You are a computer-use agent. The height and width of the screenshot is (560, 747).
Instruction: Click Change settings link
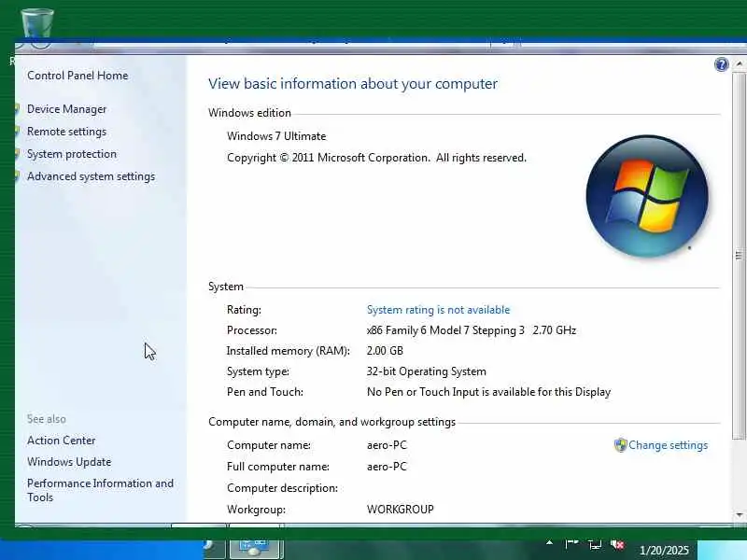click(x=668, y=445)
